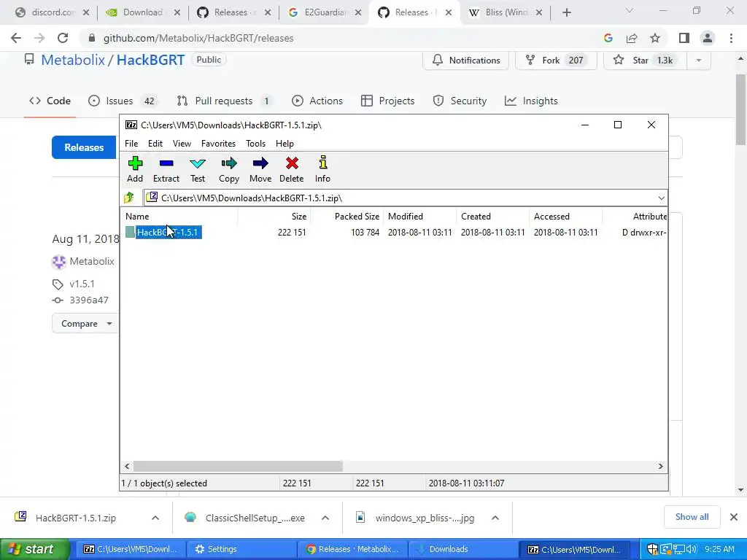The width and height of the screenshot is (747, 560).
Task: Reload the GitHub page
Action: 63,38
